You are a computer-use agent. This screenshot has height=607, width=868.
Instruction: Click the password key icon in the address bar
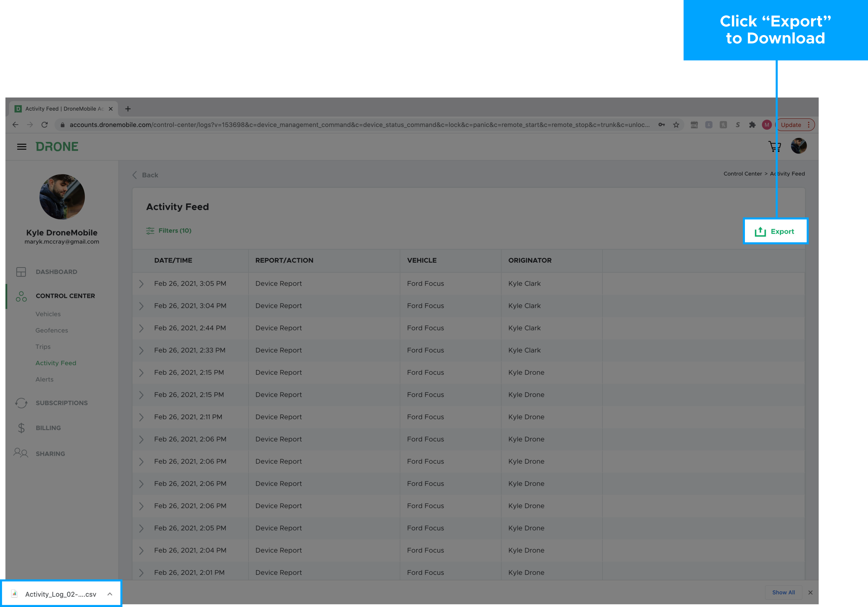click(x=662, y=125)
